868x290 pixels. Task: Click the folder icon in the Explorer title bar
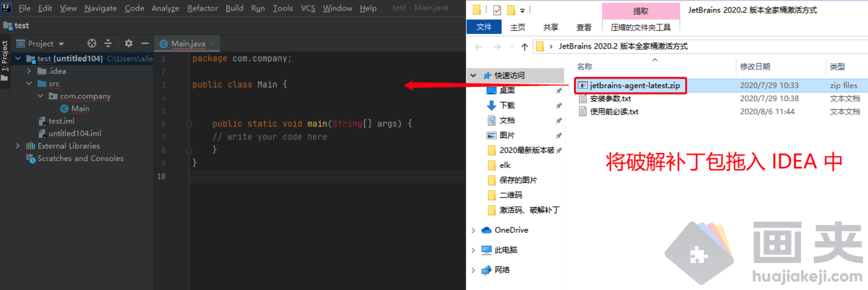477,10
